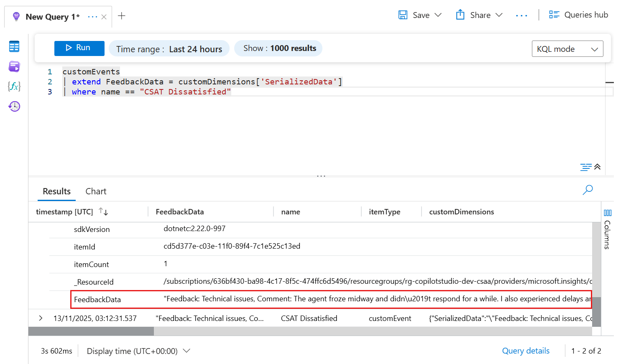Open a new query tab with the plus

[121, 15]
